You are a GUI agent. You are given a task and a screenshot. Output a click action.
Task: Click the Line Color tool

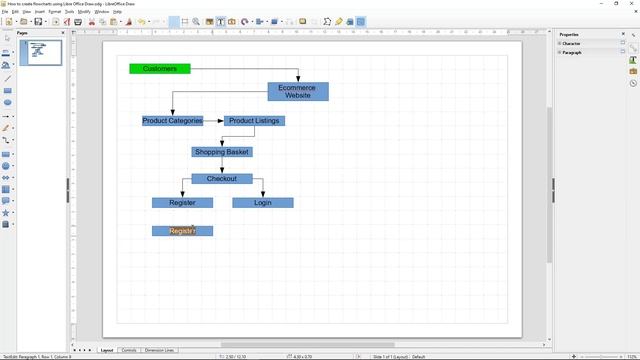tap(6, 53)
